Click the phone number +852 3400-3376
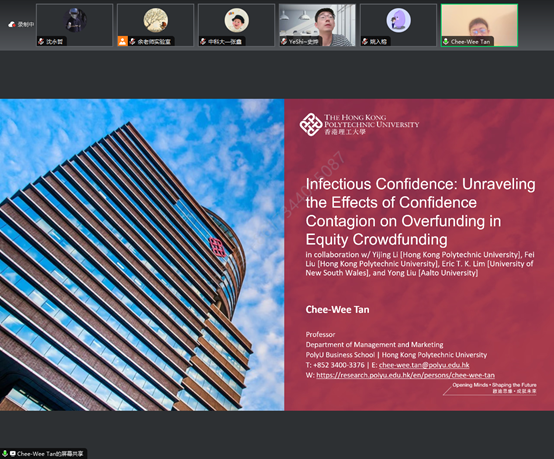The height and width of the screenshot is (459, 554). pos(339,365)
